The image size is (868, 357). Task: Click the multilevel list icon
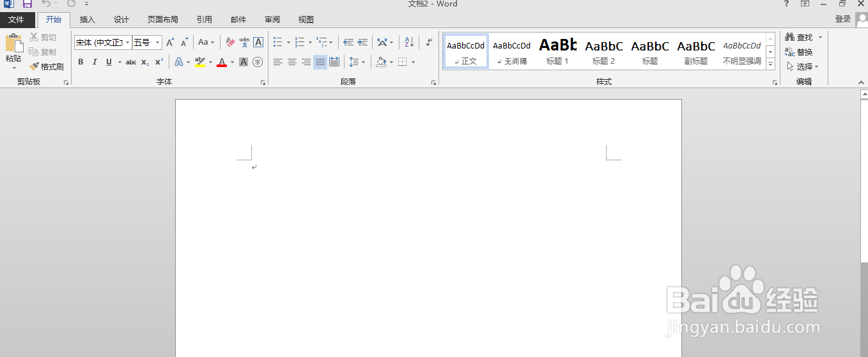click(322, 43)
